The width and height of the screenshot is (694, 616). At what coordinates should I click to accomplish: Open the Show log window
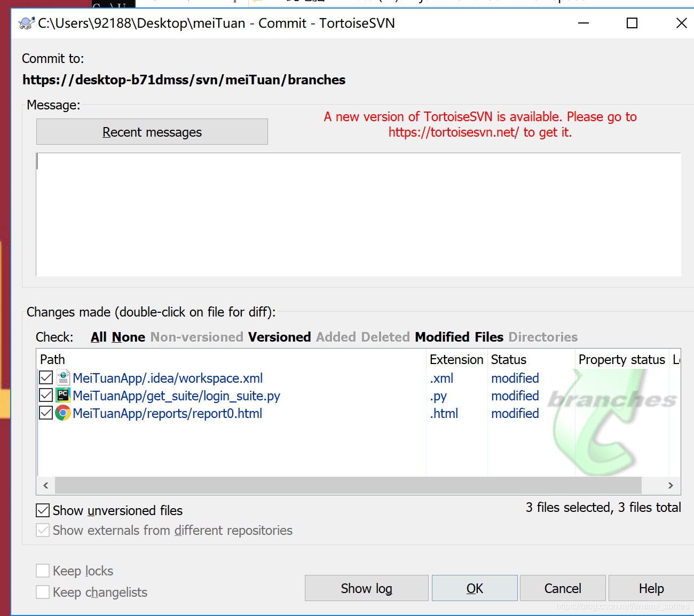tap(367, 588)
